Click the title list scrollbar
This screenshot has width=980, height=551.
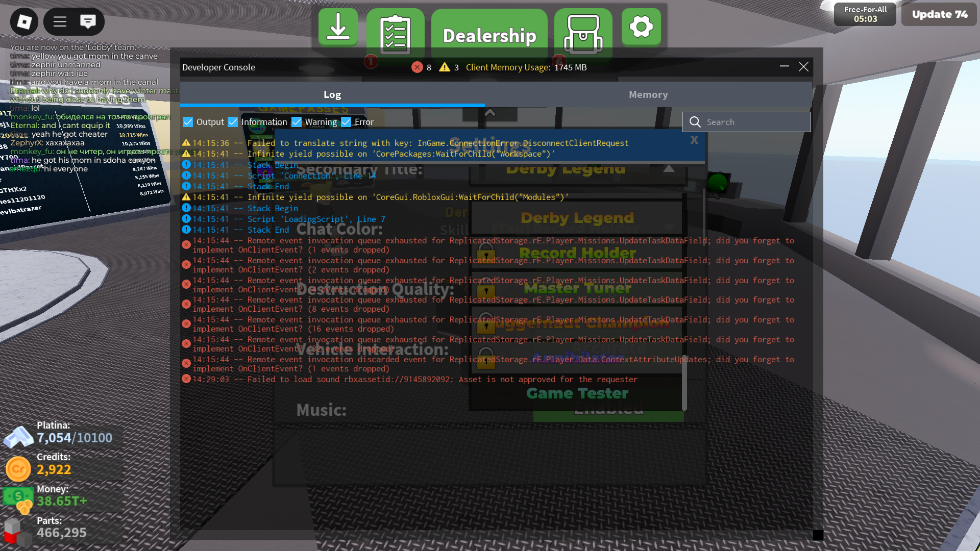pos(684,383)
